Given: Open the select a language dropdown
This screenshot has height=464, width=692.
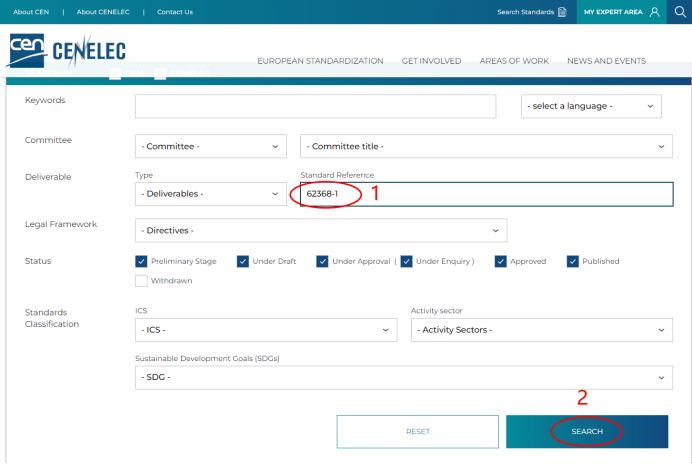Looking at the screenshot, I should [591, 106].
